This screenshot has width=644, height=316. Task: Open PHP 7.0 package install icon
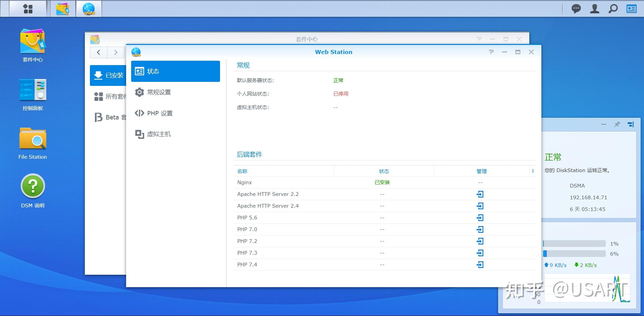pos(480,229)
